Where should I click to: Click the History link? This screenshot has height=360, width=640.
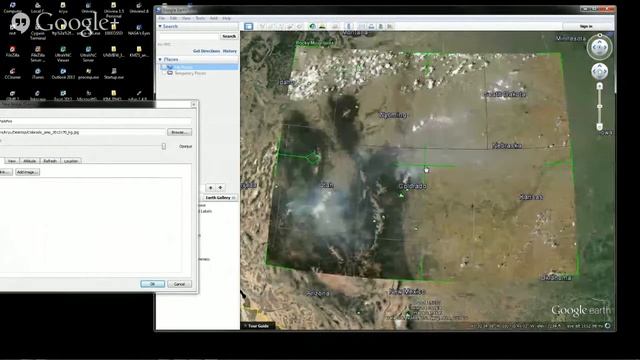(x=230, y=51)
